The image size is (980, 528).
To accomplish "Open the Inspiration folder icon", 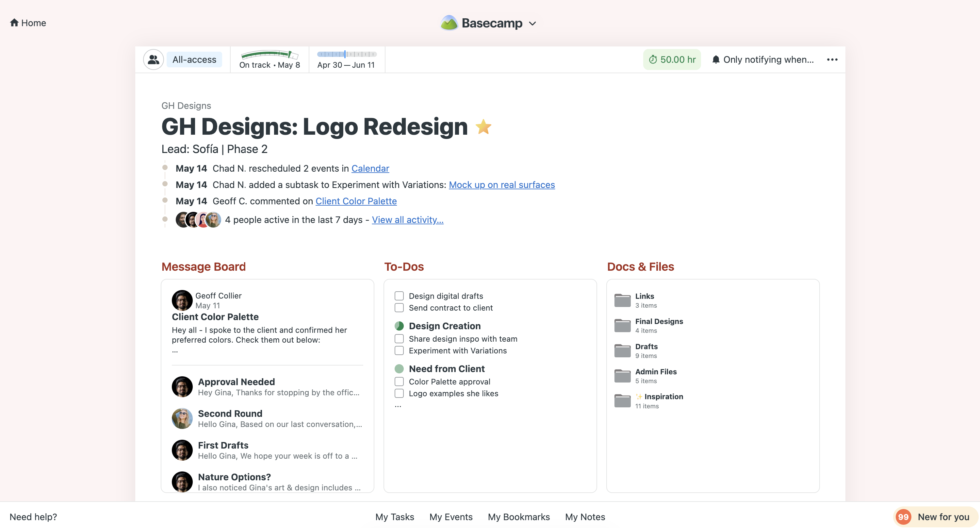I will (x=622, y=401).
